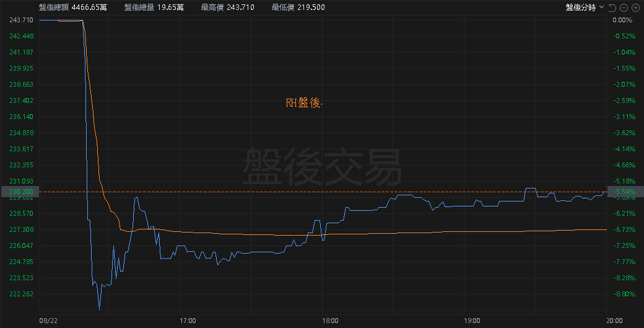Screen dimensions: 644x328
Task: Click the 231.093 price axis label
Action: 21,181
